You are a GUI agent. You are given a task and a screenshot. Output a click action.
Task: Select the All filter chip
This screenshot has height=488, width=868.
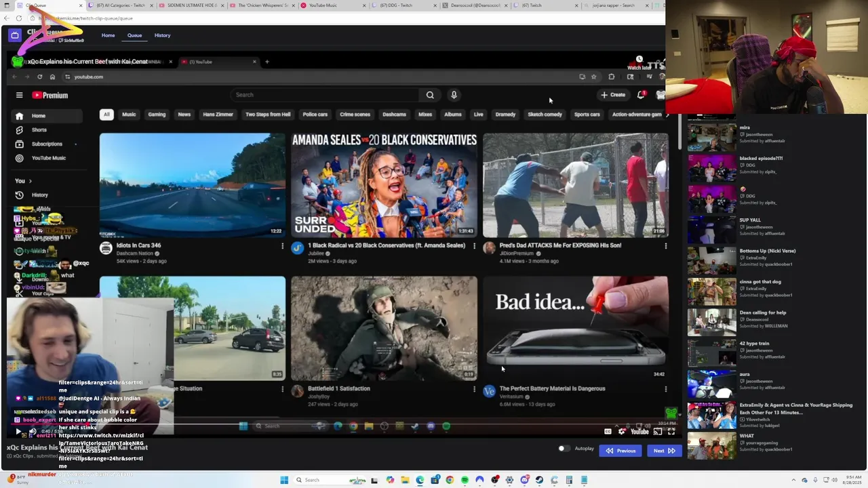click(x=106, y=115)
